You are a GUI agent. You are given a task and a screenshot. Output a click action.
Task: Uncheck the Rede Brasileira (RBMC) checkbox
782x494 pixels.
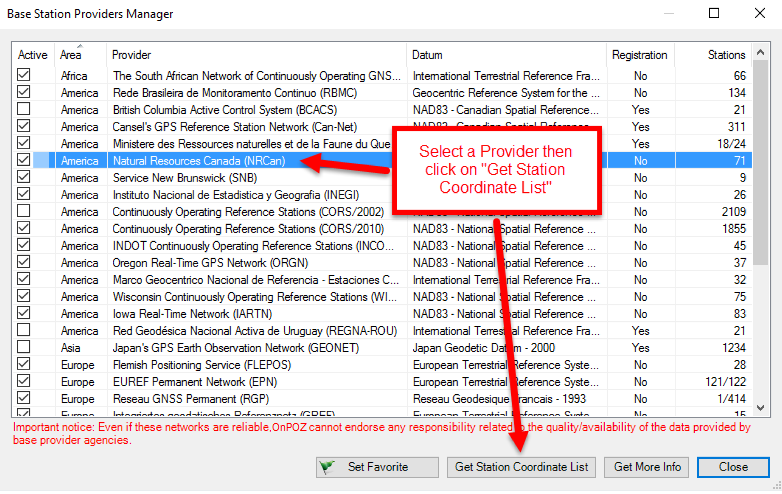pos(23,92)
